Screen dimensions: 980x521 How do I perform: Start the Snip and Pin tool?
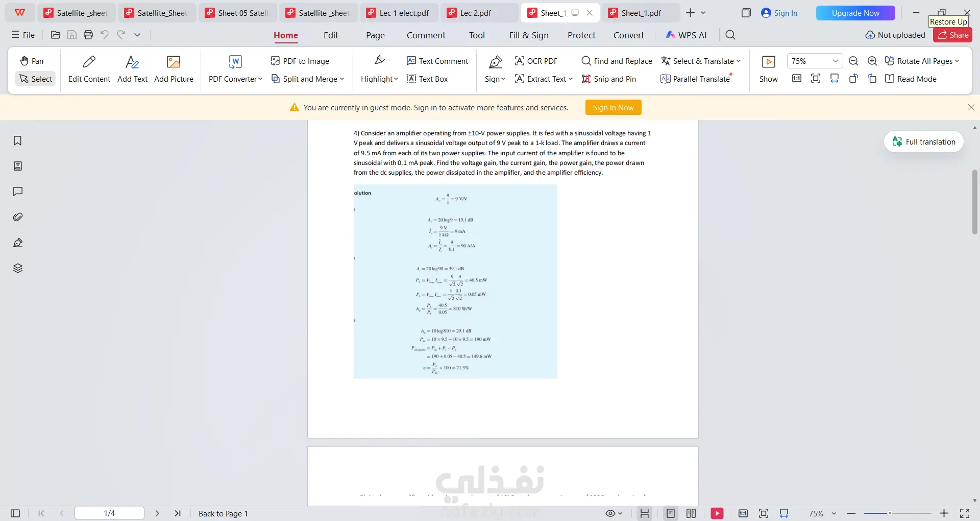click(609, 79)
